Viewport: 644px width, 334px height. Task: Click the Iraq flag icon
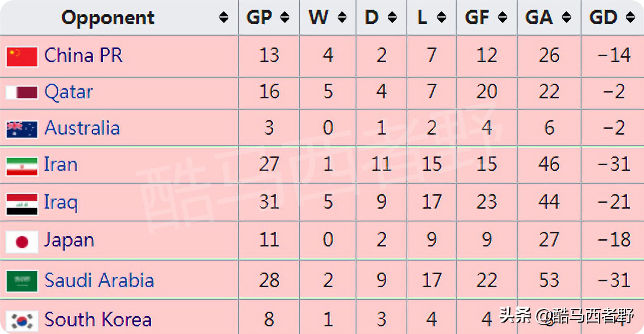point(22,204)
